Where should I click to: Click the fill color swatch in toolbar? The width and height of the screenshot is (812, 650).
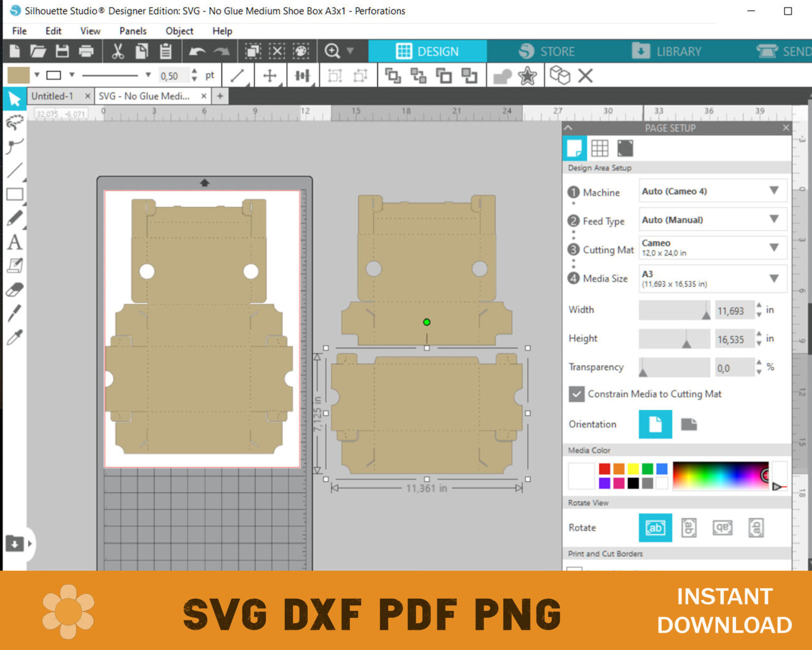pos(19,75)
